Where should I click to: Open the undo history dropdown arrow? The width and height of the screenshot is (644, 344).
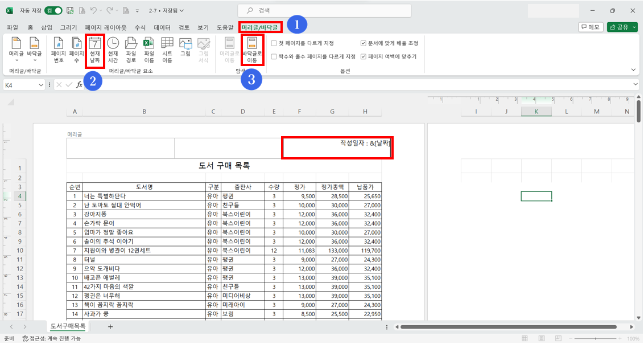pos(101,11)
